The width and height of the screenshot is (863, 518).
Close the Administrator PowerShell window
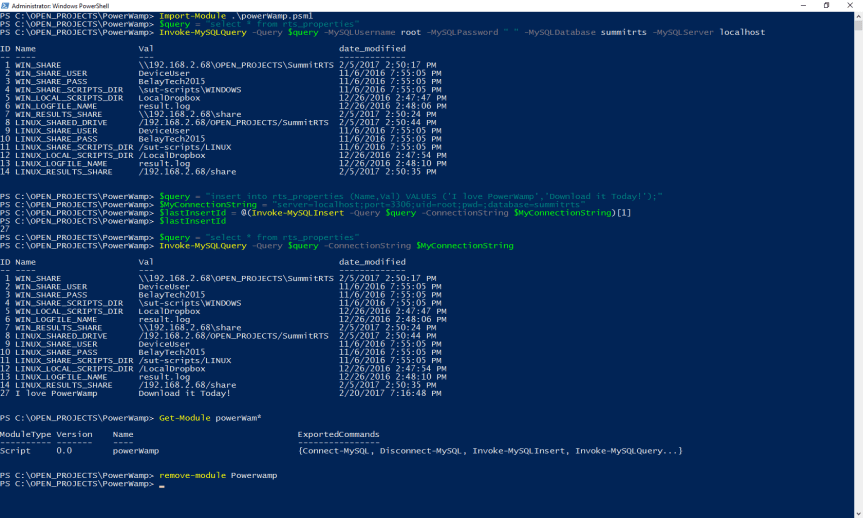(x=852, y=5)
